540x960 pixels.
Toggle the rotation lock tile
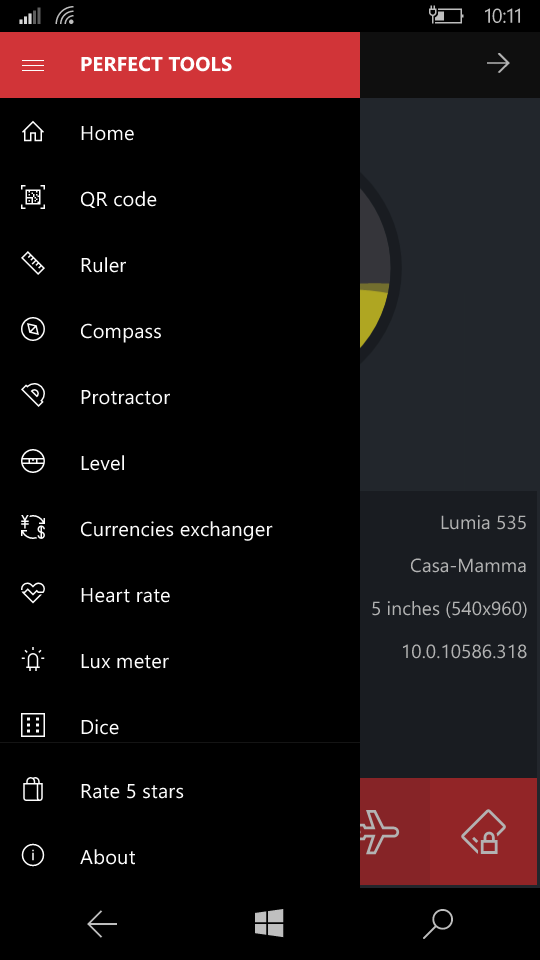tap(483, 831)
